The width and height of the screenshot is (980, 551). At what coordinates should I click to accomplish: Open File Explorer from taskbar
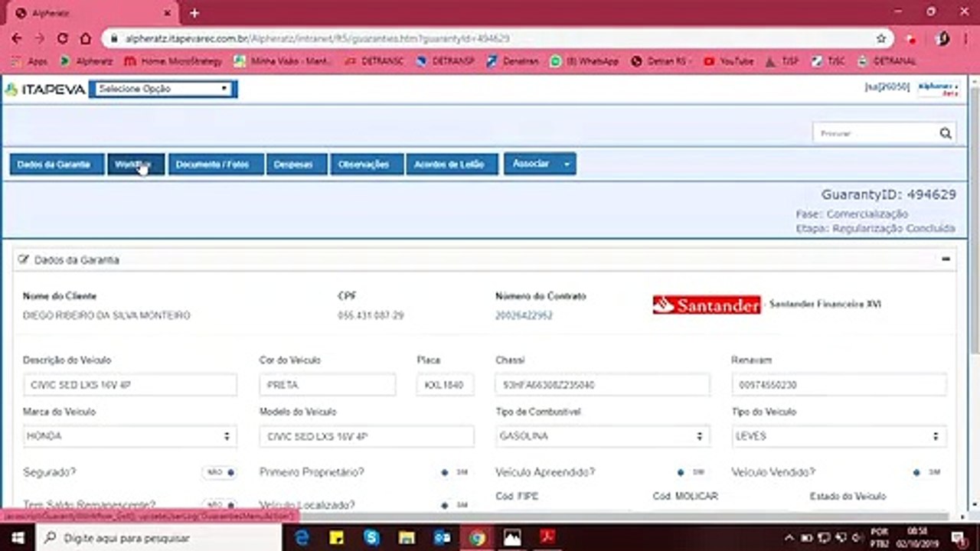tap(407, 538)
